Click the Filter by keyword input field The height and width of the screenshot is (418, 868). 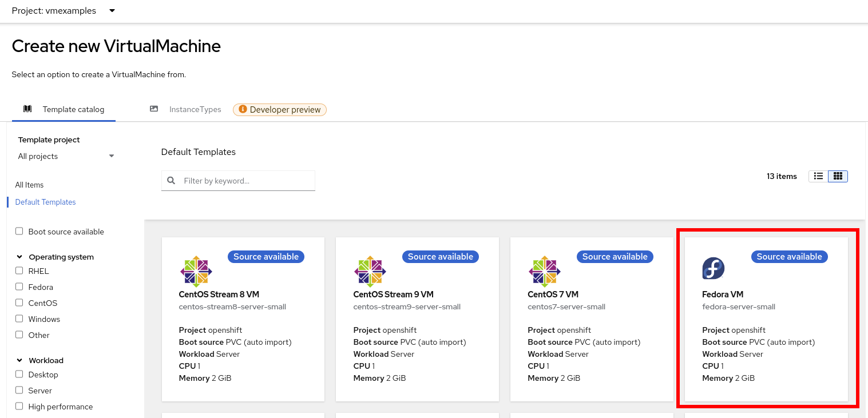tap(246, 181)
